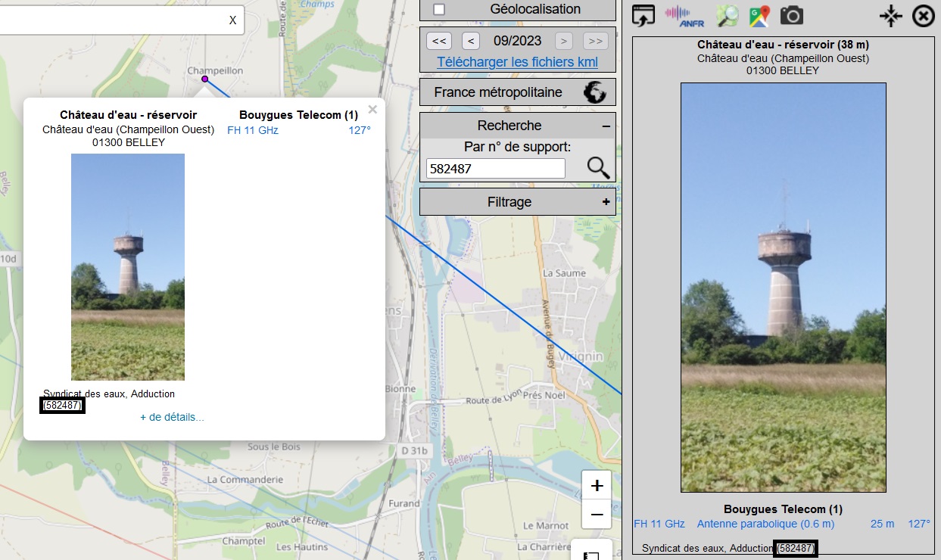
Task: Click the Télécharger les fichiers kml link
Action: [x=517, y=62]
